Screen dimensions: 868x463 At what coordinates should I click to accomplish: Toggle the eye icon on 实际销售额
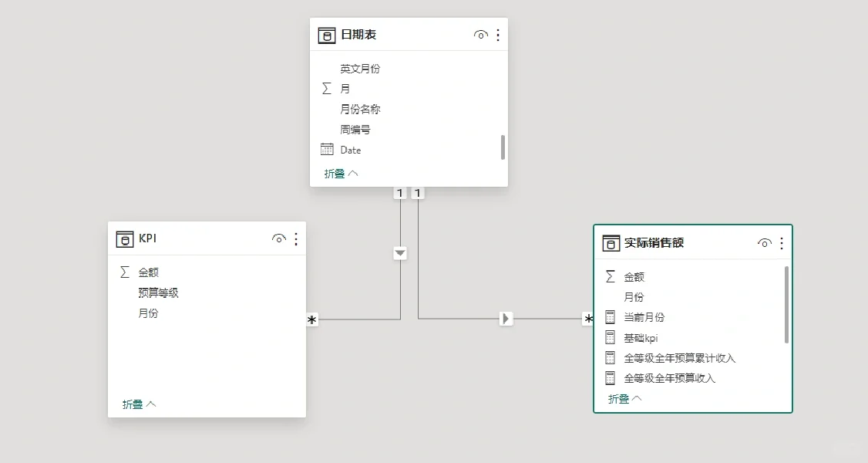tap(764, 242)
